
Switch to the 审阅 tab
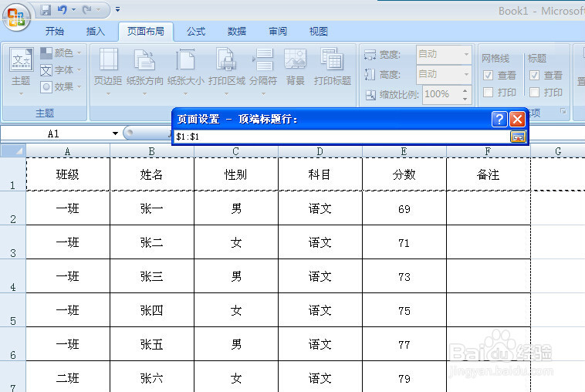(x=278, y=32)
